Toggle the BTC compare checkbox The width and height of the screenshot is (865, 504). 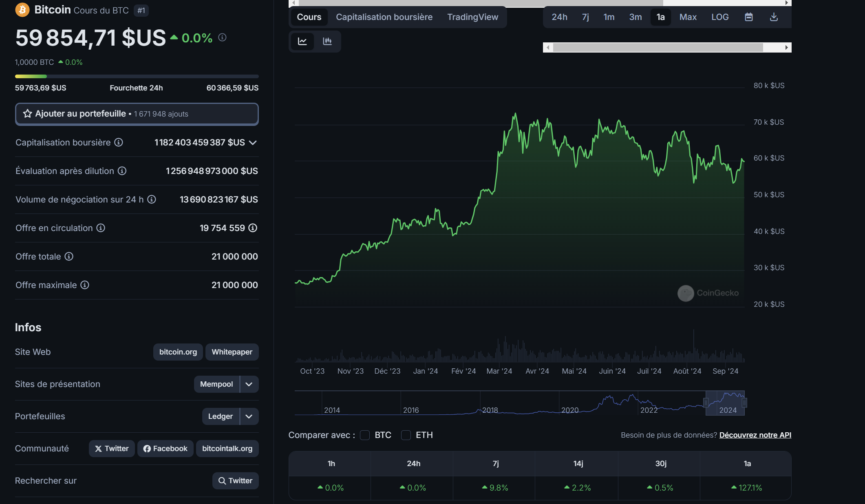pyautogui.click(x=365, y=435)
